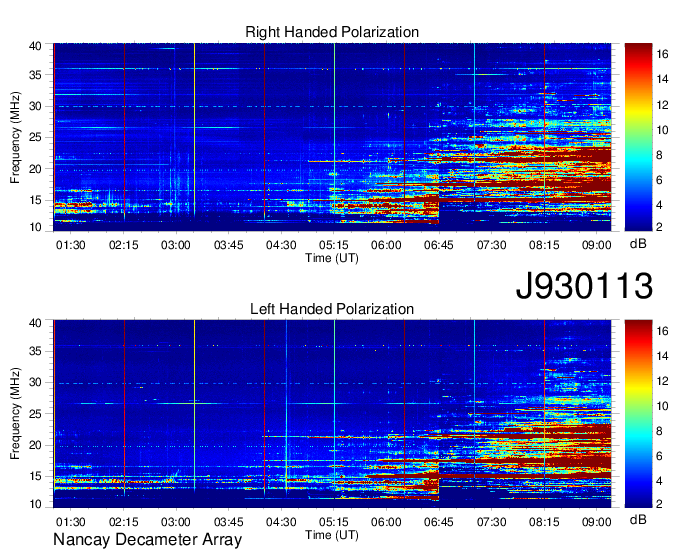Click the J930113 observation label
This screenshot has height=552, width=680.
pyautogui.click(x=584, y=286)
